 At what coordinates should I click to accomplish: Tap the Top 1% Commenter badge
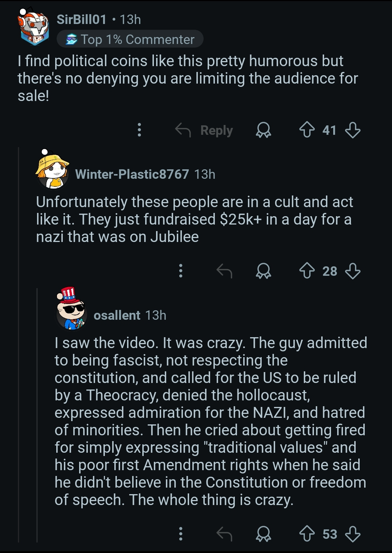pyautogui.click(x=130, y=39)
